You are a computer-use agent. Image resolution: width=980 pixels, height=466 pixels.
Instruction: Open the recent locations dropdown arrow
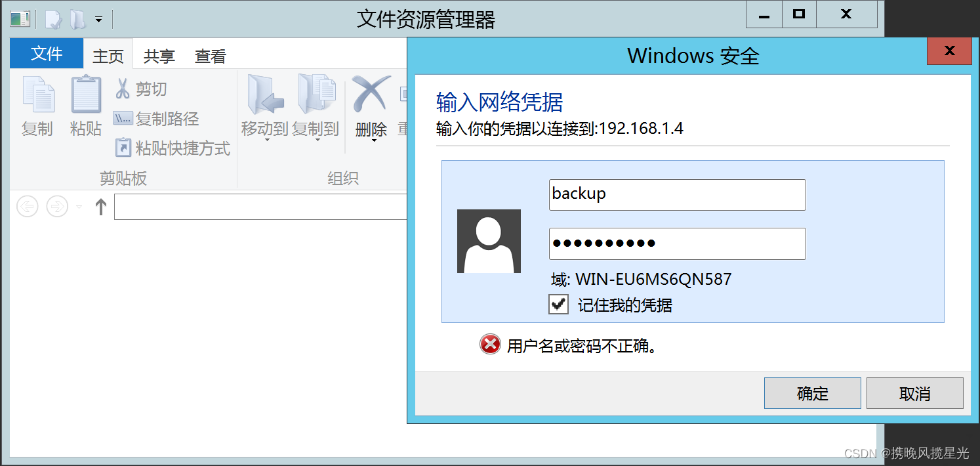point(79,207)
